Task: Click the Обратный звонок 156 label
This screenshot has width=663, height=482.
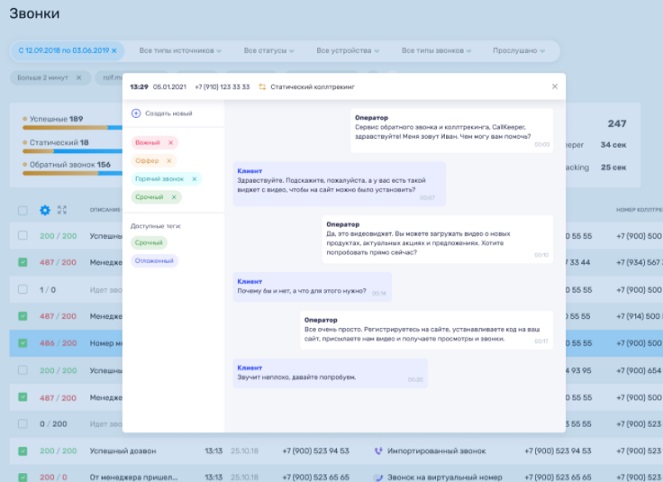Action: coord(70,164)
